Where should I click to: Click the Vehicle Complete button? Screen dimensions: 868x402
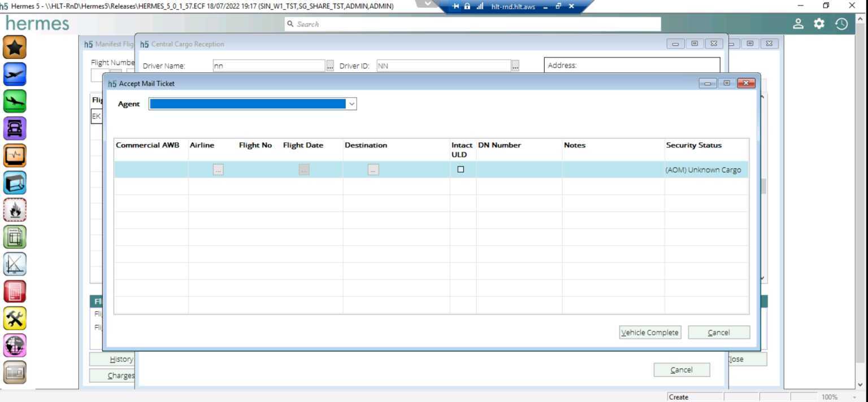pyautogui.click(x=649, y=333)
